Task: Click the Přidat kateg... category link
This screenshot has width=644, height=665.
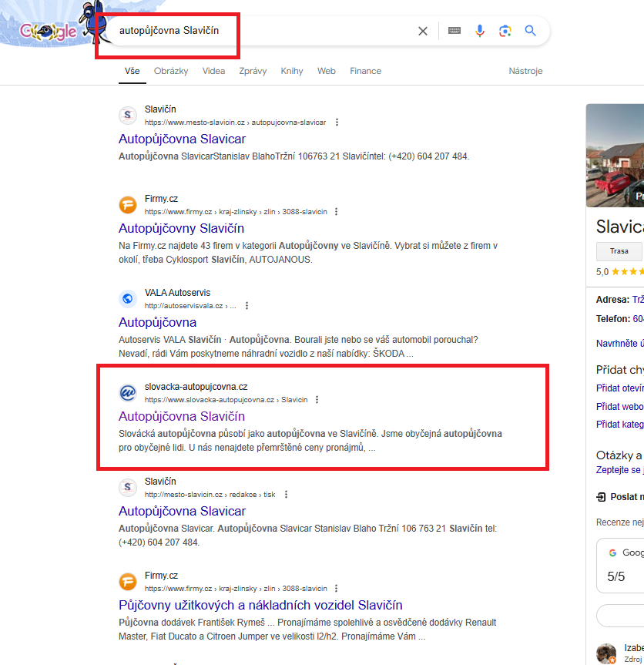Action: (x=620, y=425)
